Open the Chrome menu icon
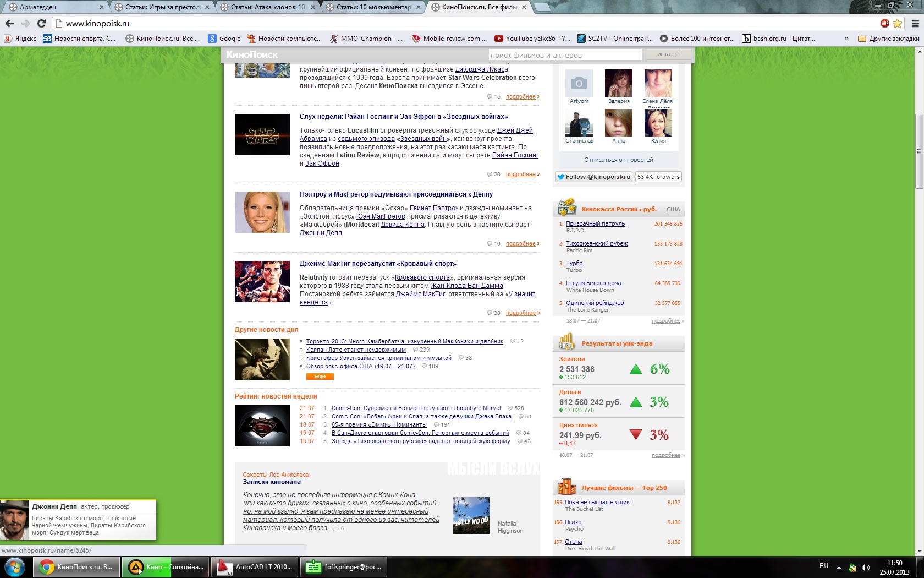924x578 pixels. pos(915,23)
